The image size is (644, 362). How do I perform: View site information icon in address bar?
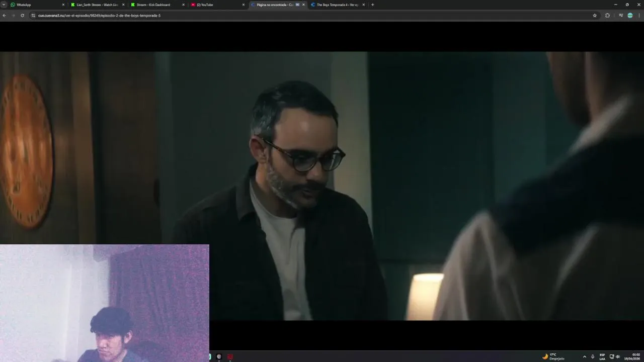pos(33,16)
